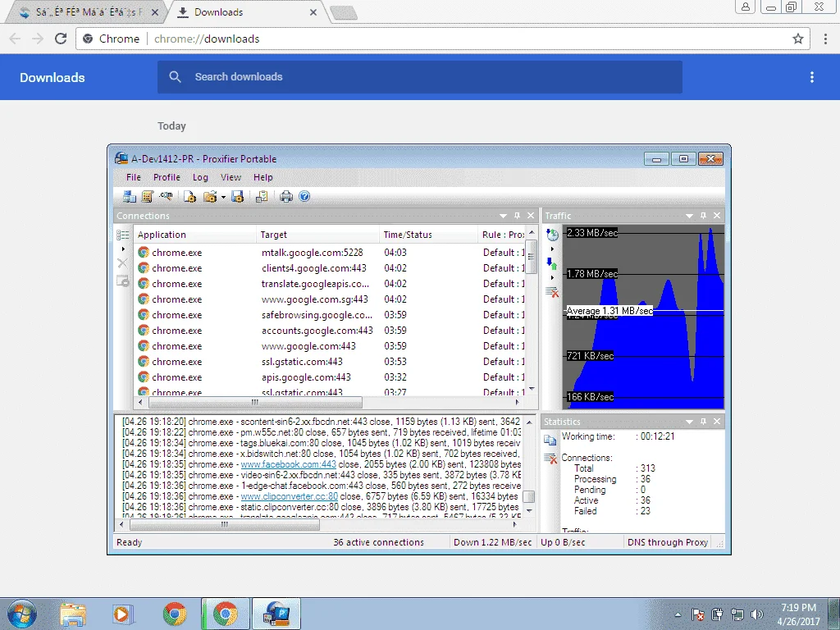Open the View menu

(231, 177)
